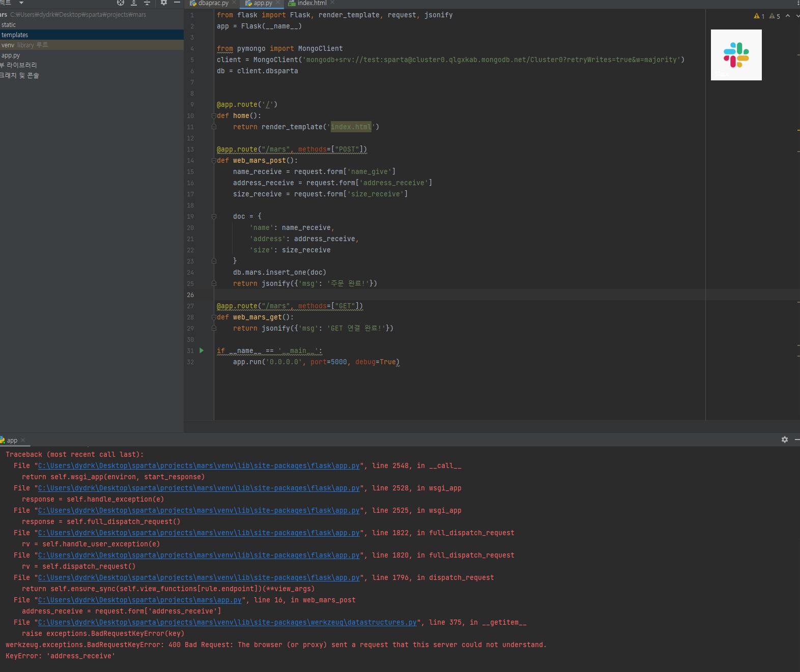Click the collapse all icon in project panel

[x=147, y=3]
